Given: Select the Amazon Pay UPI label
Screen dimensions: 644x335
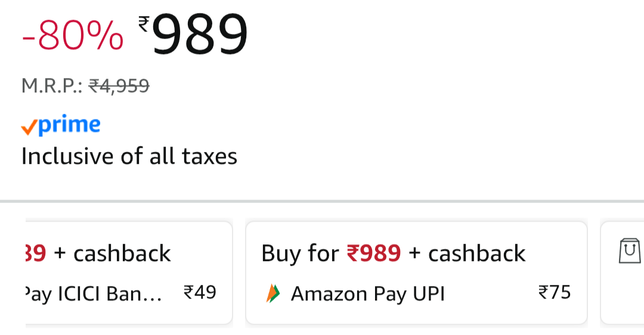Looking at the screenshot, I should tap(367, 294).
